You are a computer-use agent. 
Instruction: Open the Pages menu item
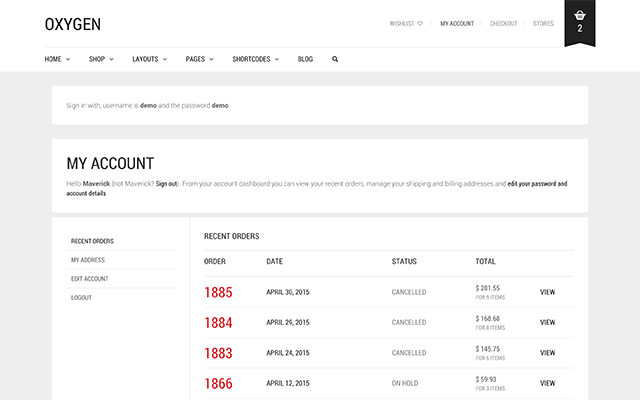tap(195, 59)
